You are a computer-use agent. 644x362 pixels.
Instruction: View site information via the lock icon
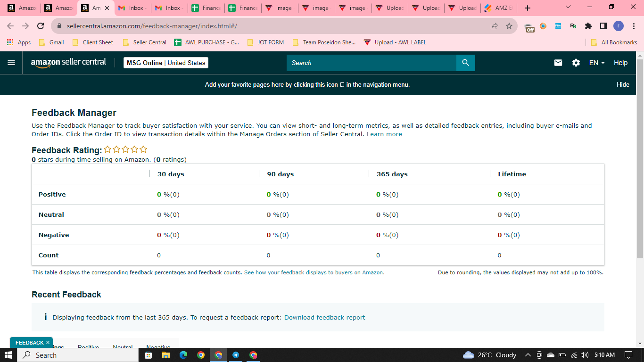(x=59, y=26)
